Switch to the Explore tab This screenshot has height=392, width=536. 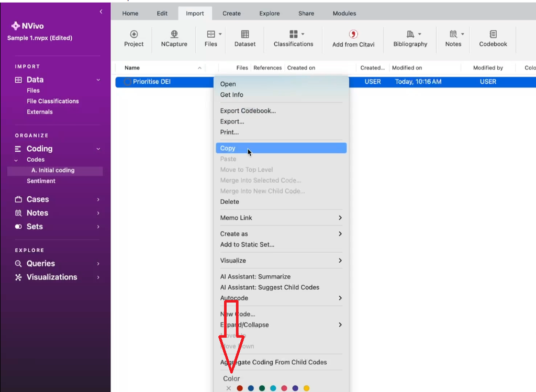click(270, 13)
